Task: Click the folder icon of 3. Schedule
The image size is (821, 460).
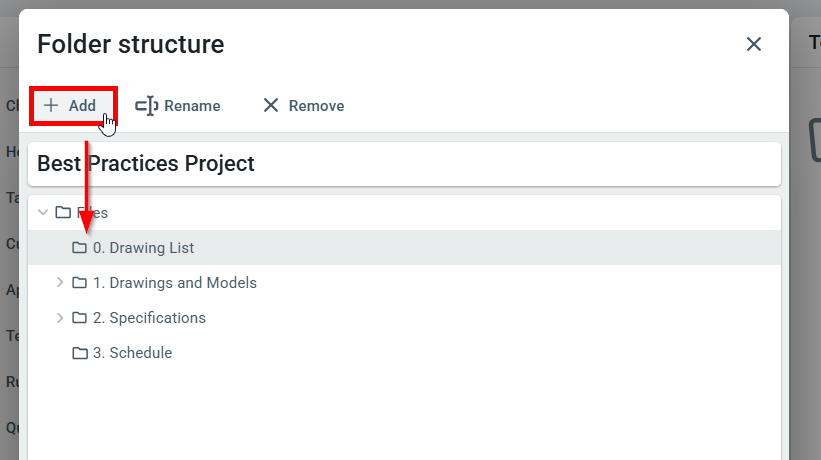Action: point(80,353)
